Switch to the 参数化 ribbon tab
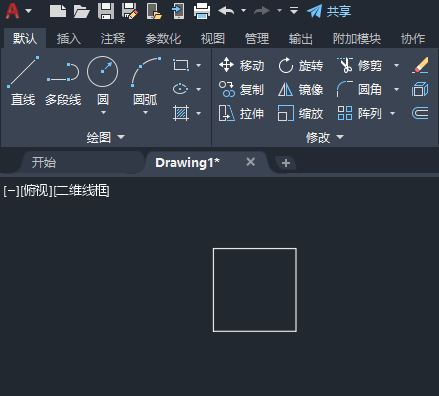 (163, 39)
